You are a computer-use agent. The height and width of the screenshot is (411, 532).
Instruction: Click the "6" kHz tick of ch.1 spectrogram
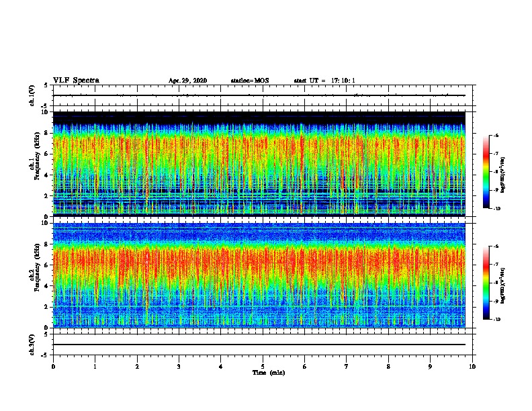coord(47,154)
